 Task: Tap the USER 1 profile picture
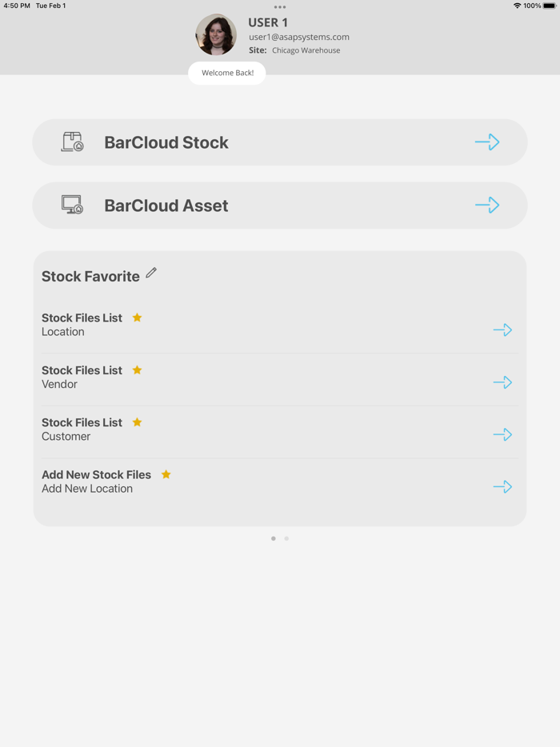click(x=216, y=34)
